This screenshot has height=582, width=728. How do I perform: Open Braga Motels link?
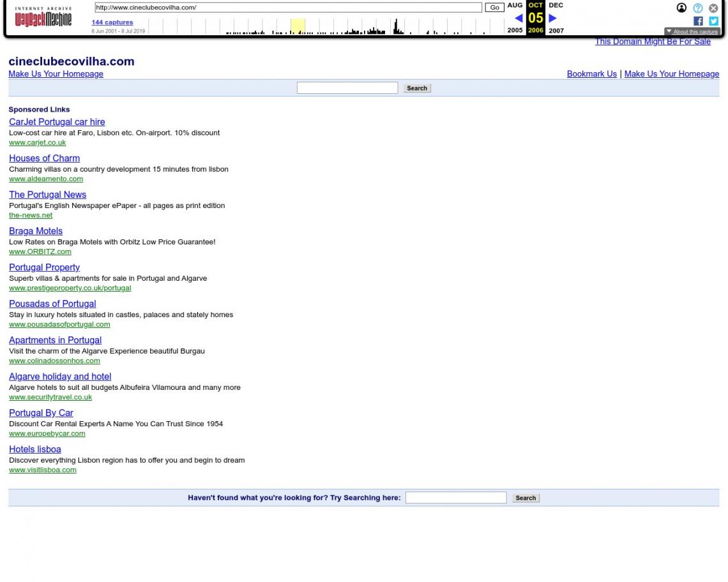(35, 230)
